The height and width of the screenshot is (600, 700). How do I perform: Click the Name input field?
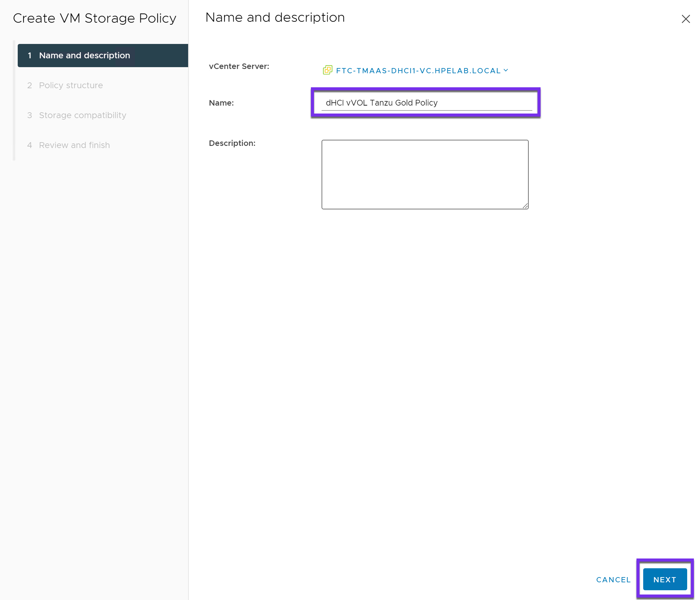pyautogui.click(x=426, y=103)
